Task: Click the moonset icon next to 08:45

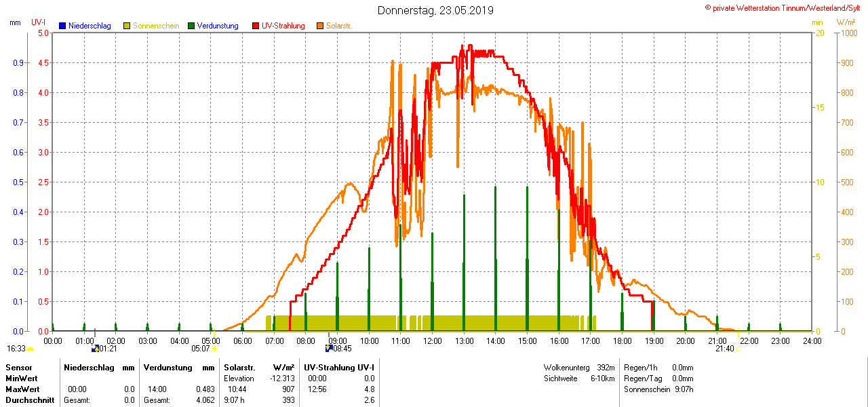Action: 329,349
